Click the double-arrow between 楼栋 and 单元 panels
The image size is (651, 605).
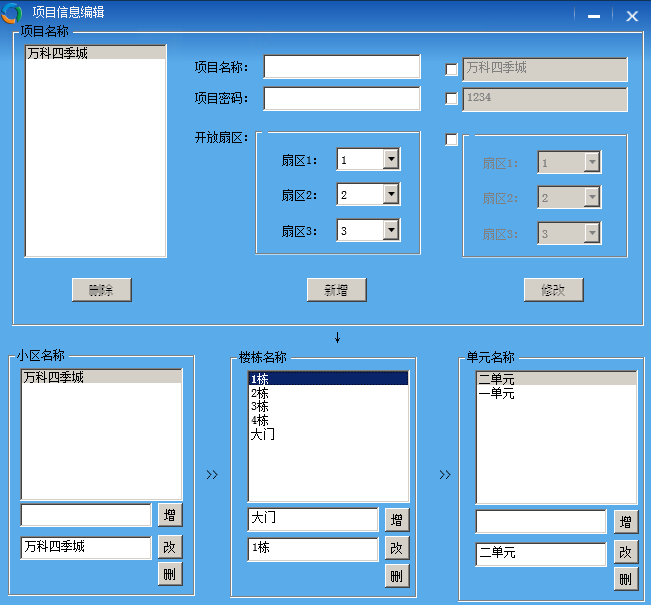click(x=445, y=475)
